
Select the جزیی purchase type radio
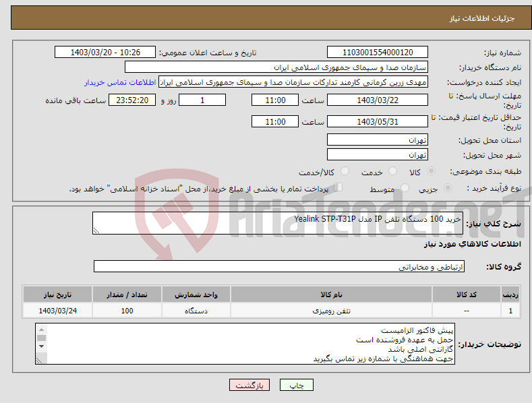pos(448,187)
